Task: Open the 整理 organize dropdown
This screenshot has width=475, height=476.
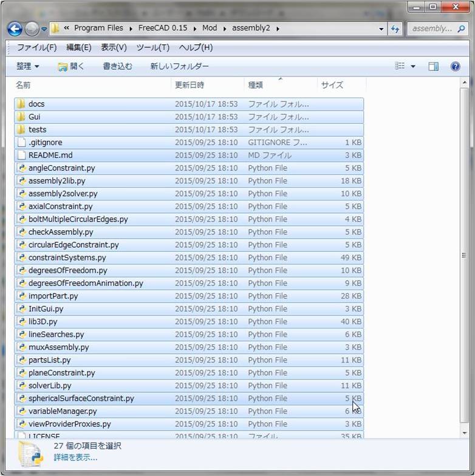Action: click(28, 66)
